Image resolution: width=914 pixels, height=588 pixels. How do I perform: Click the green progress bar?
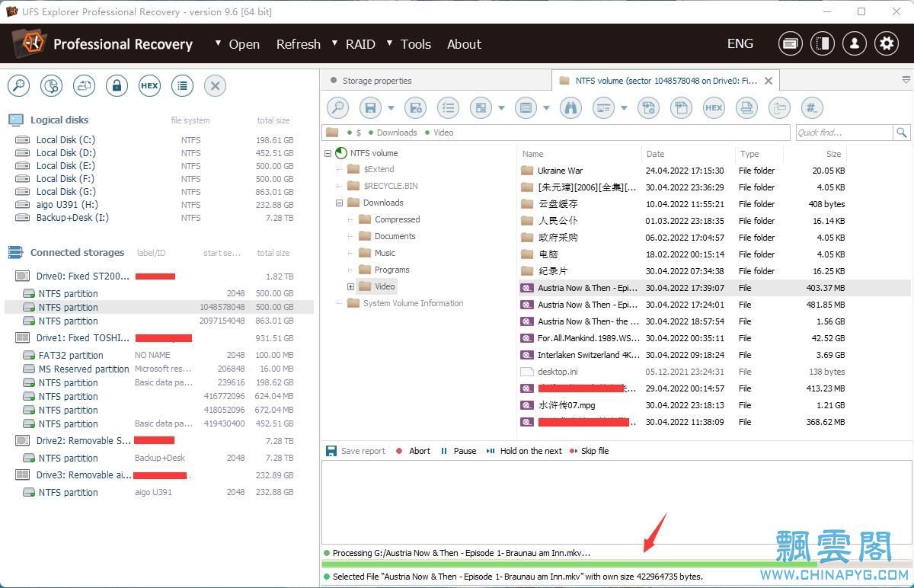point(616,564)
